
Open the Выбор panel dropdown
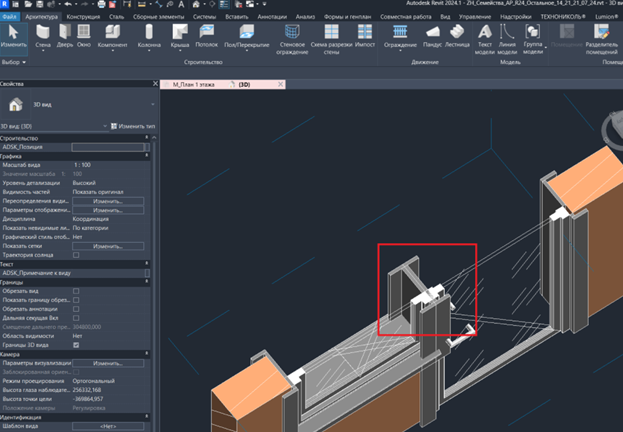coord(14,62)
